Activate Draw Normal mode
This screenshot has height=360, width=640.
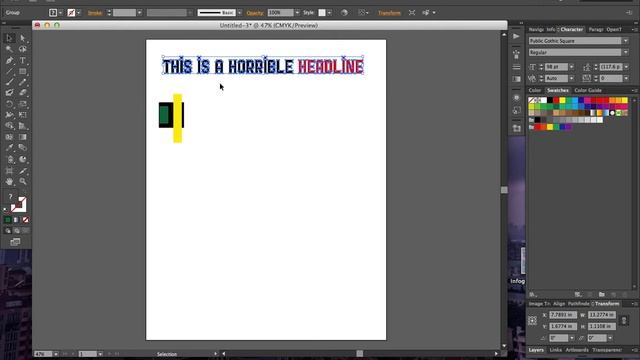tap(7, 231)
